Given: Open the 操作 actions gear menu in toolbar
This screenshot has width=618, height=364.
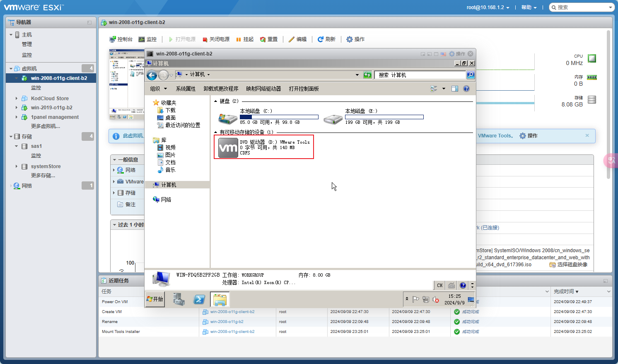Looking at the screenshot, I should pyautogui.click(x=355, y=39).
